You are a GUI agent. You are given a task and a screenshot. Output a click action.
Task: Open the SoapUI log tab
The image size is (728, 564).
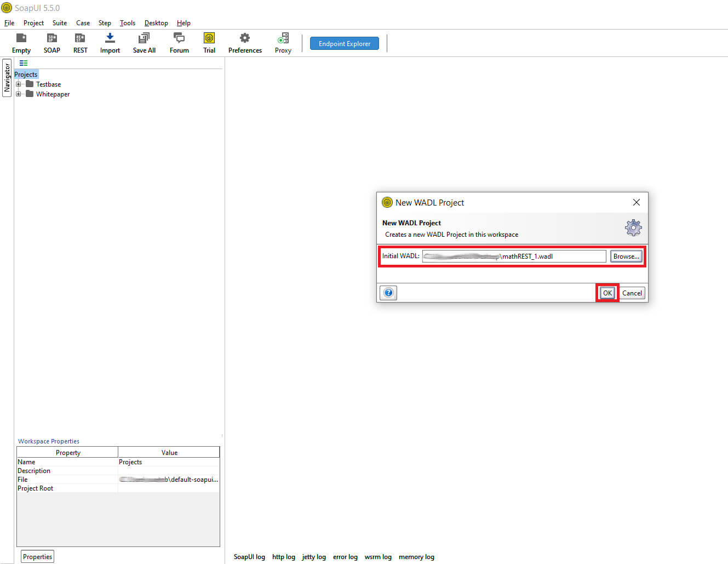coord(249,556)
